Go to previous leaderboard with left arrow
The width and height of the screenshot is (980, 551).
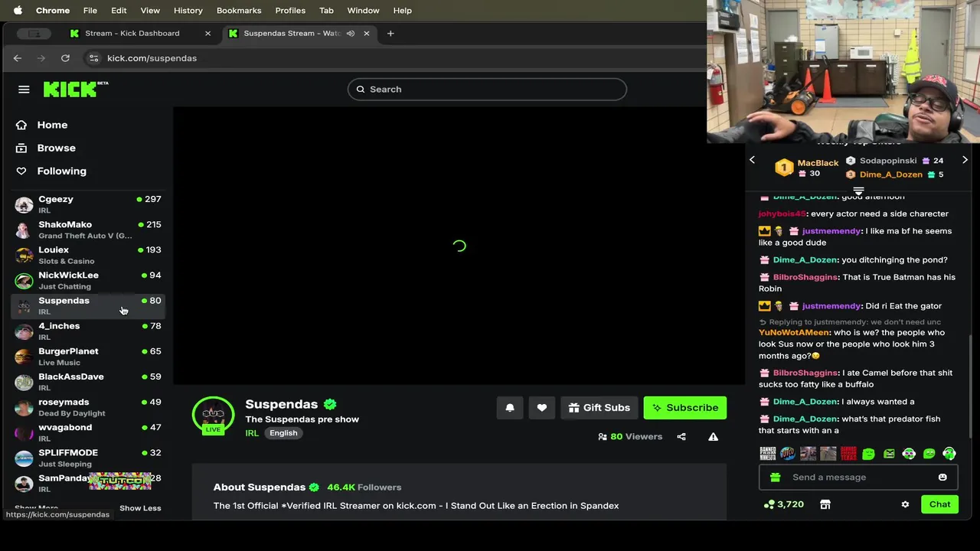coord(752,160)
